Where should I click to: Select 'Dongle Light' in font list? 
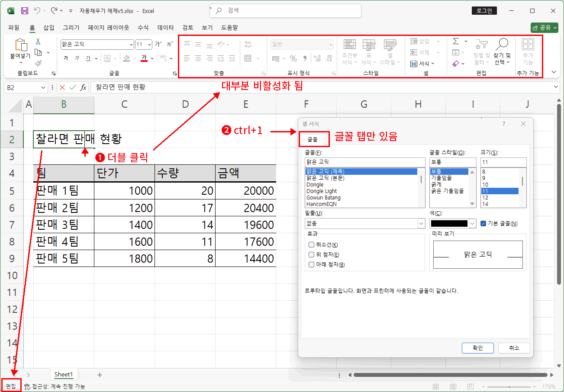click(322, 191)
